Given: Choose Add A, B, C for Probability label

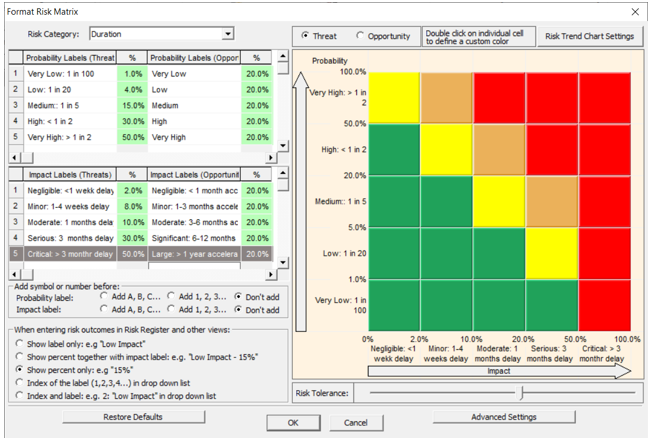Looking at the screenshot, I should (x=104, y=296).
